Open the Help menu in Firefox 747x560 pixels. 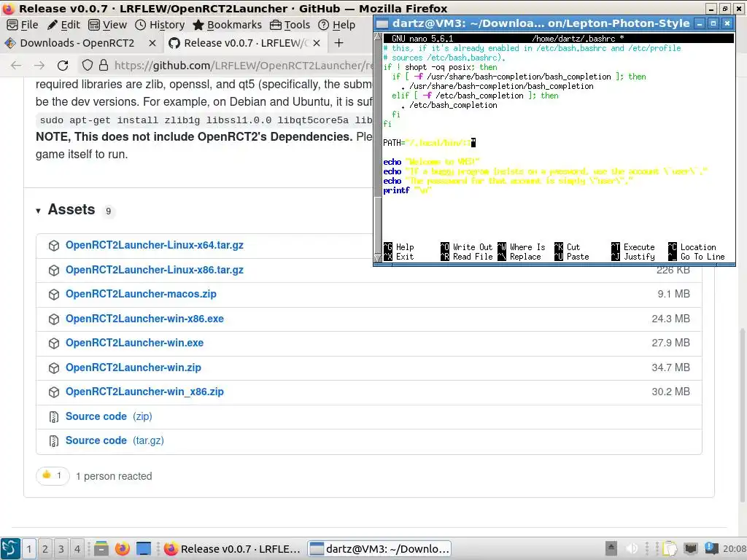click(336, 25)
